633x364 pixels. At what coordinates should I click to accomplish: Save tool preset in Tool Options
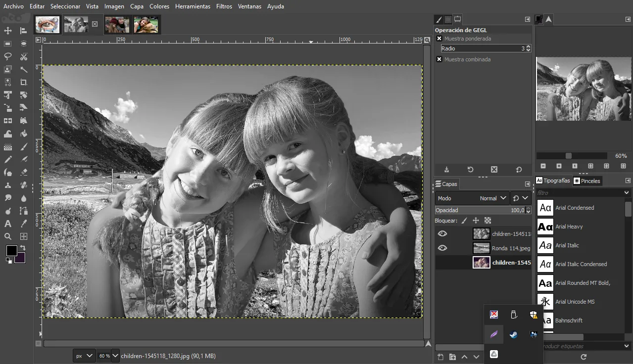(446, 169)
